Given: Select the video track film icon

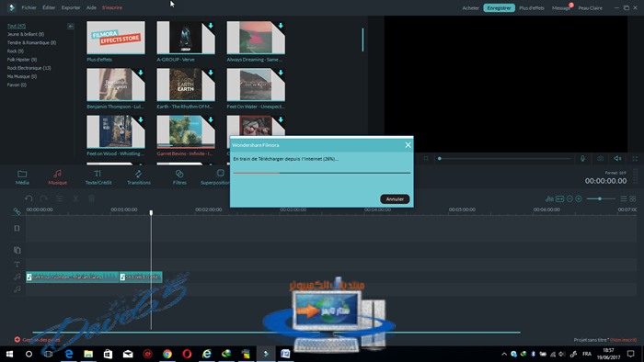Looking at the screenshot, I should 17,228.
